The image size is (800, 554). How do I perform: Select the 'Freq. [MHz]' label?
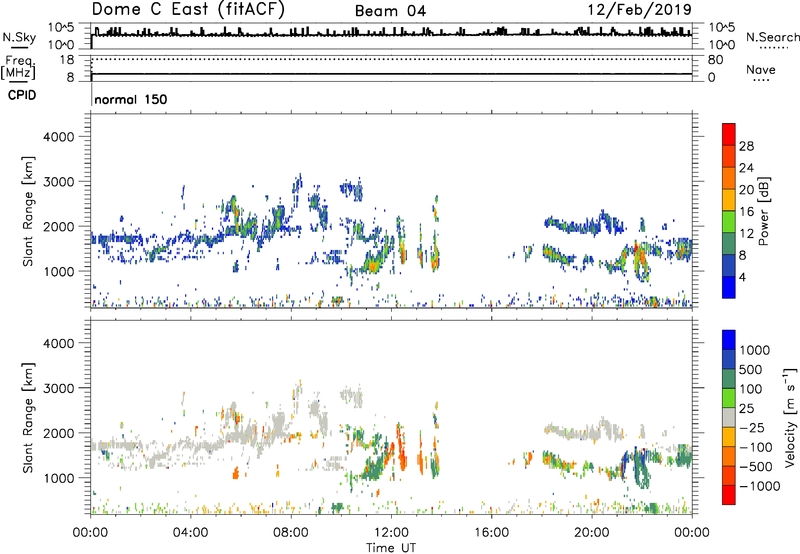click(x=18, y=67)
